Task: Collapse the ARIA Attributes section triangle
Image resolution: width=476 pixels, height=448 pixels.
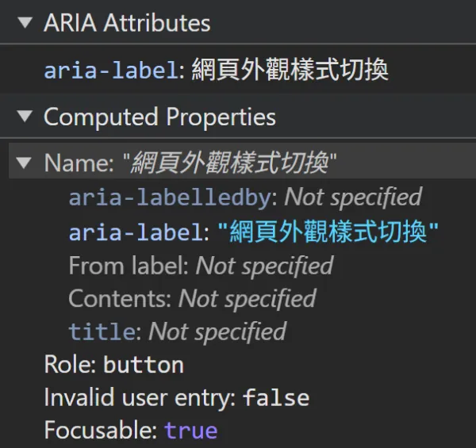Action: coord(26,23)
